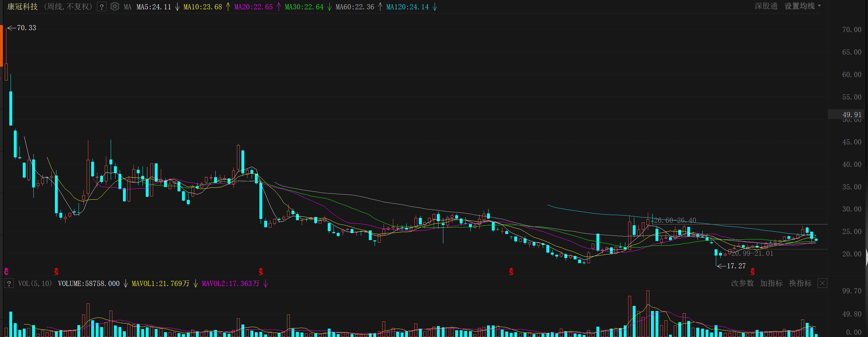Click the 40.00 price axis label
The width and height of the screenshot is (868, 337).
(x=852, y=164)
